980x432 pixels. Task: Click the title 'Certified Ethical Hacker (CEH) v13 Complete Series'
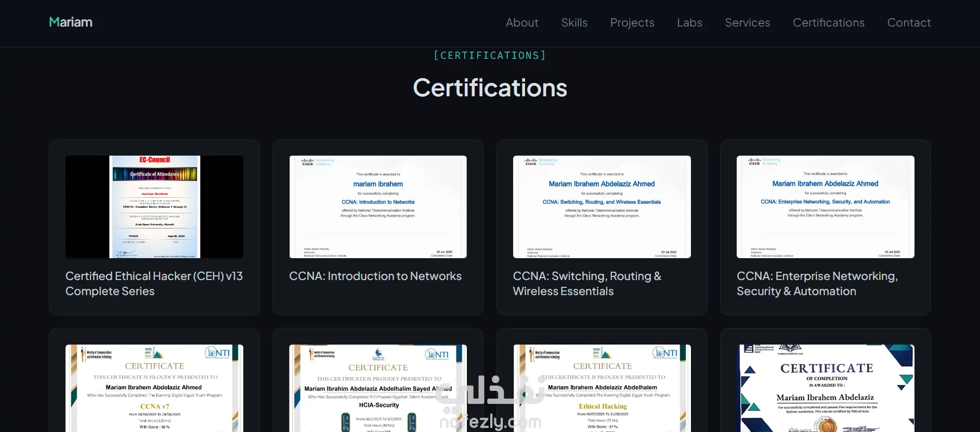point(154,284)
